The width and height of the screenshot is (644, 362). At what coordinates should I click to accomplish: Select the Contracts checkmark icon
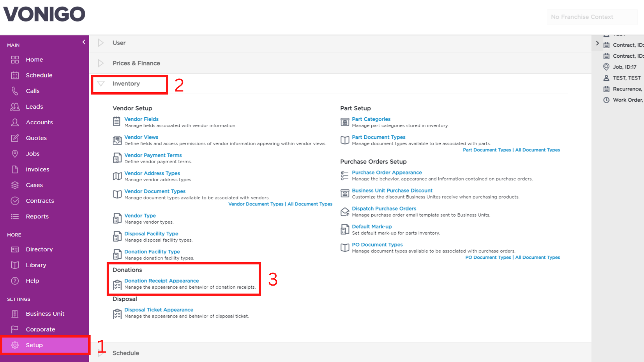tap(15, 201)
